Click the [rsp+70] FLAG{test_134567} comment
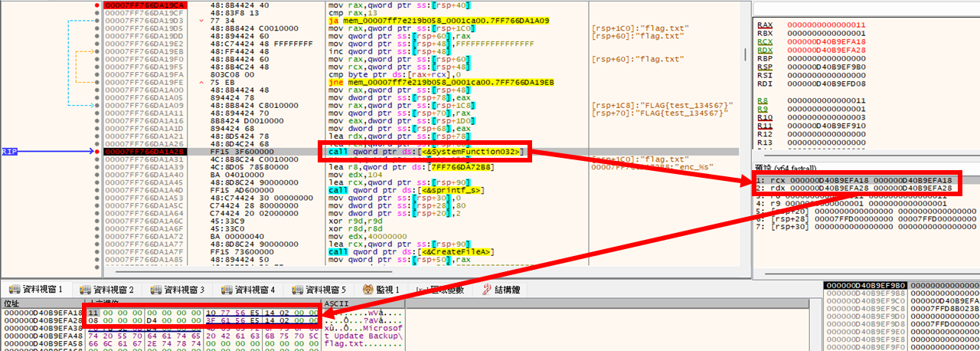 [x=660, y=113]
